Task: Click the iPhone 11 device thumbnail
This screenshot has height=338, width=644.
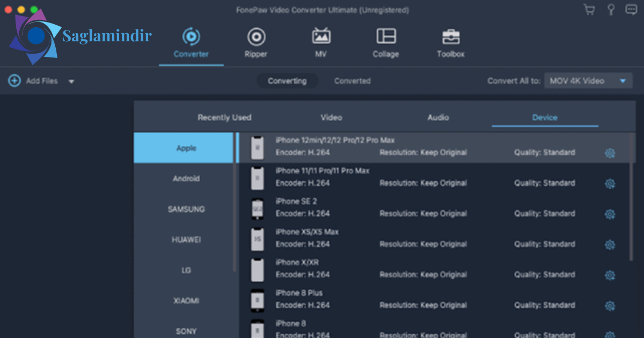Action: coord(258,178)
